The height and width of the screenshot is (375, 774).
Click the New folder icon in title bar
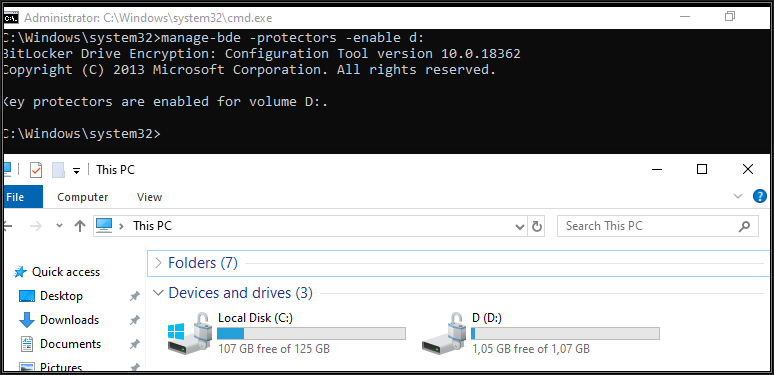(x=59, y=170)
